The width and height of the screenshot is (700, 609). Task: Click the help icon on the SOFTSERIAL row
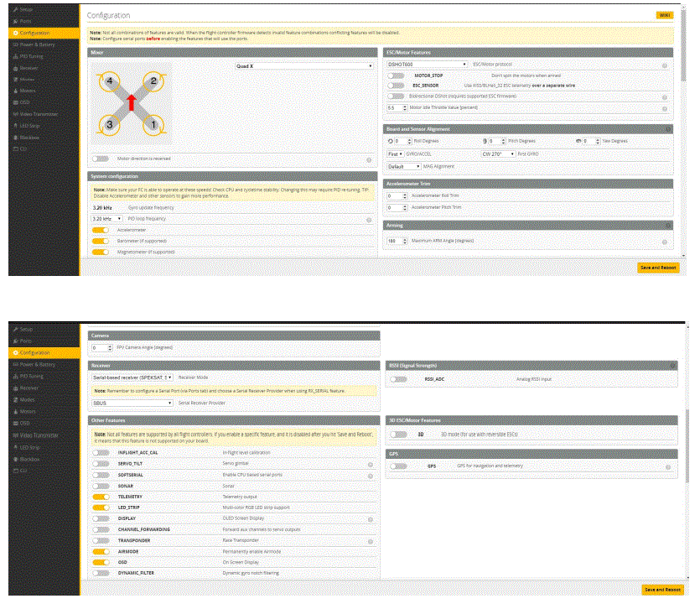tap(370, 476)
